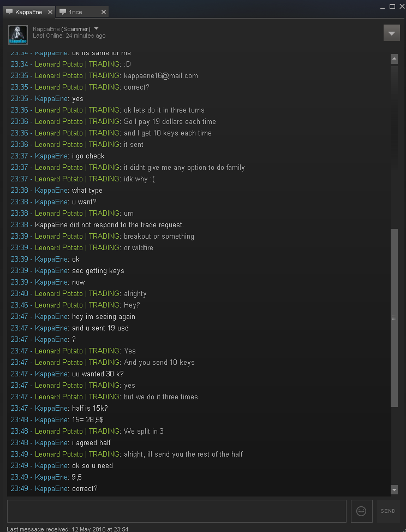This screenshot has height=532, width=406.
Task: Click the speech bubble icon on KappaEne tab
Action: coord(9,12)
